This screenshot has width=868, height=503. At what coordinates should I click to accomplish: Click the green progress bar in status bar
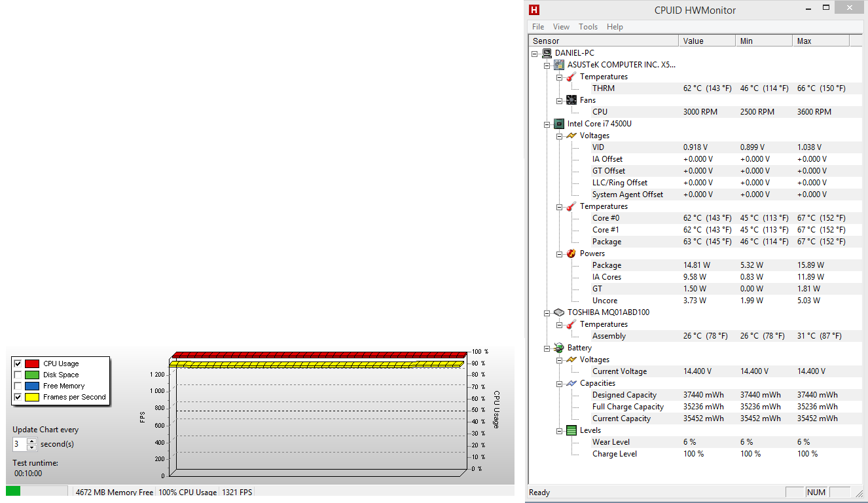click(13, 491)
